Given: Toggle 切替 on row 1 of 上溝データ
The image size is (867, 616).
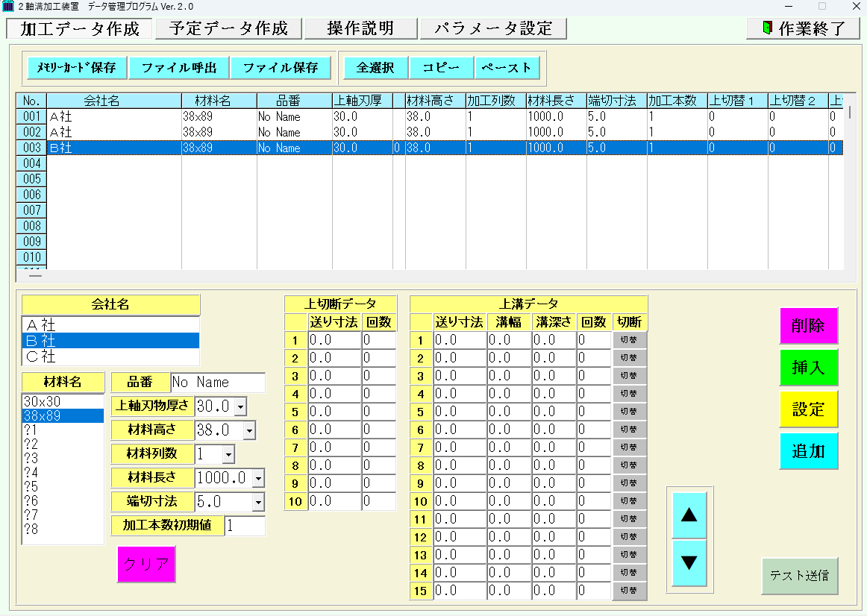Looking at the screenshot, I should point(629,340).
